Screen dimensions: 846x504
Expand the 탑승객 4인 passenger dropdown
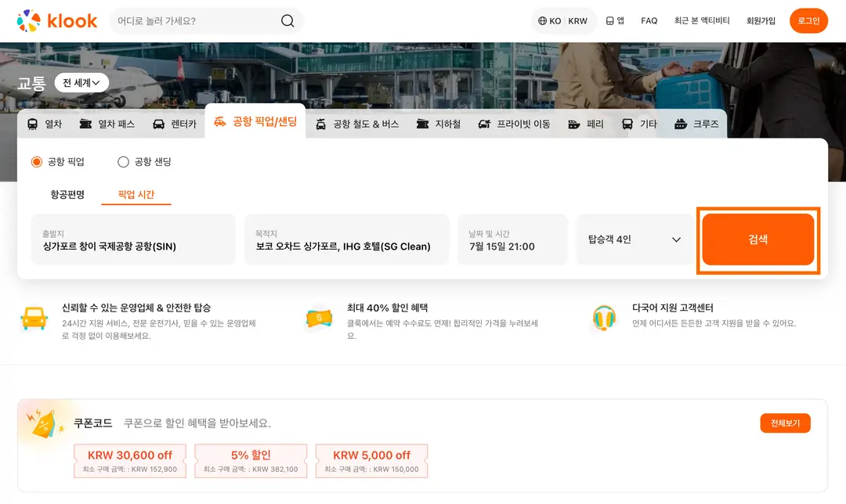tap(634, 239)
